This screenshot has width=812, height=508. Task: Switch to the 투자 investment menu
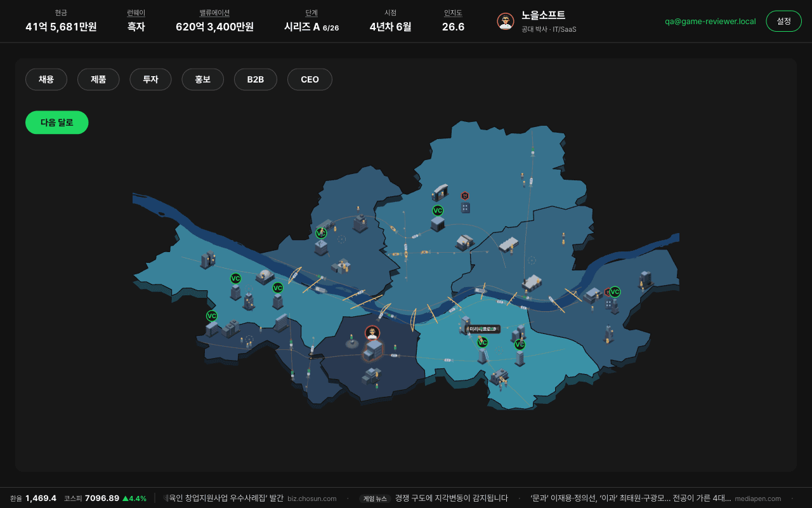tap(150, 79)
